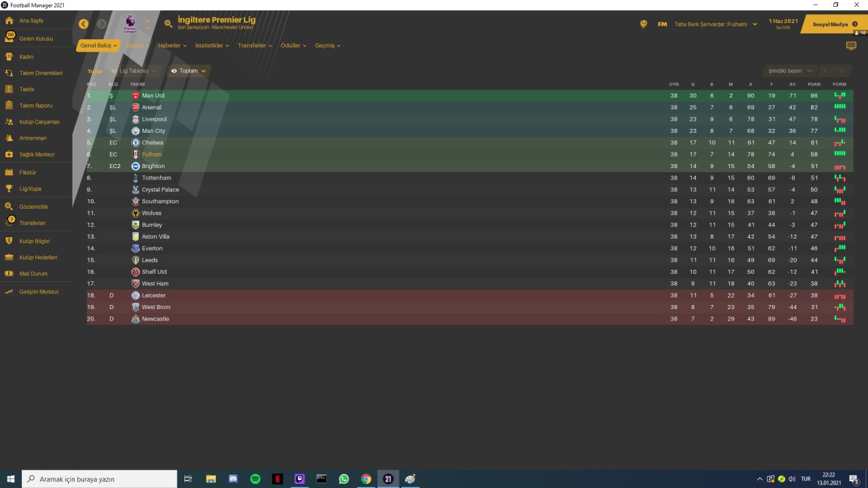Open the Tottenham team link
This screenshot has height=488, width=868.
[157, 178]
